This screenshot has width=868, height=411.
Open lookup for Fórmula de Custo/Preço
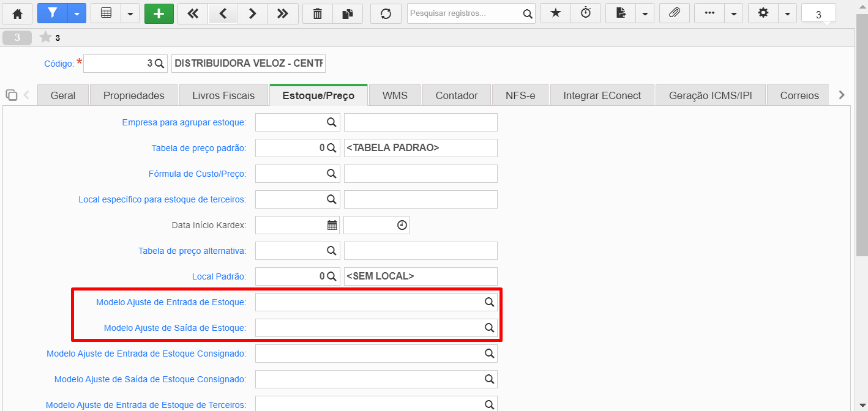point(331,174)
